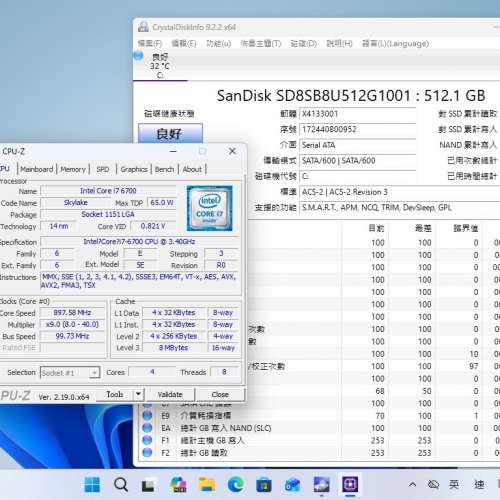Click the Threads value 8 in CPU-Z
500x500 pixels.
(x=224, y=372)
